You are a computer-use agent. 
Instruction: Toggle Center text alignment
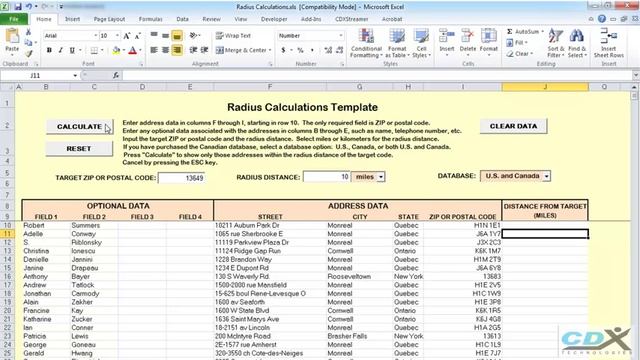click(165, 50)
